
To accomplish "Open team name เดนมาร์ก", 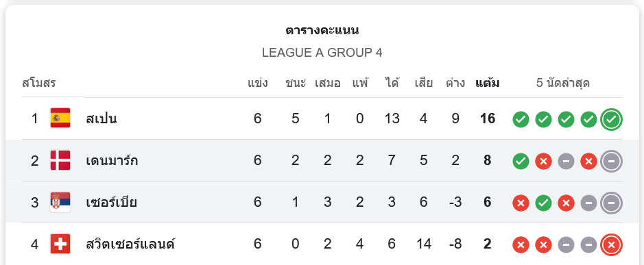I will point(112,160).
